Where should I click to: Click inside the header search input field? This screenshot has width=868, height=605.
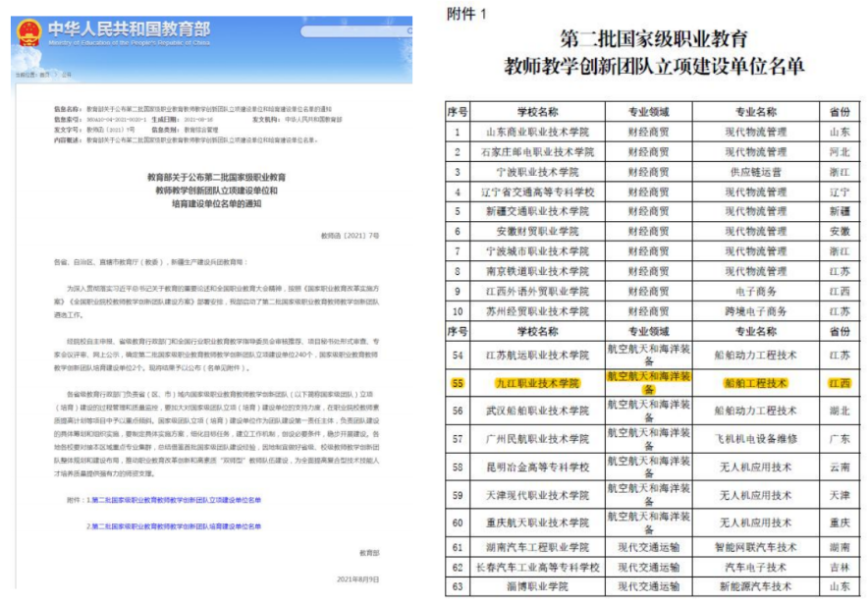point(358,29)
